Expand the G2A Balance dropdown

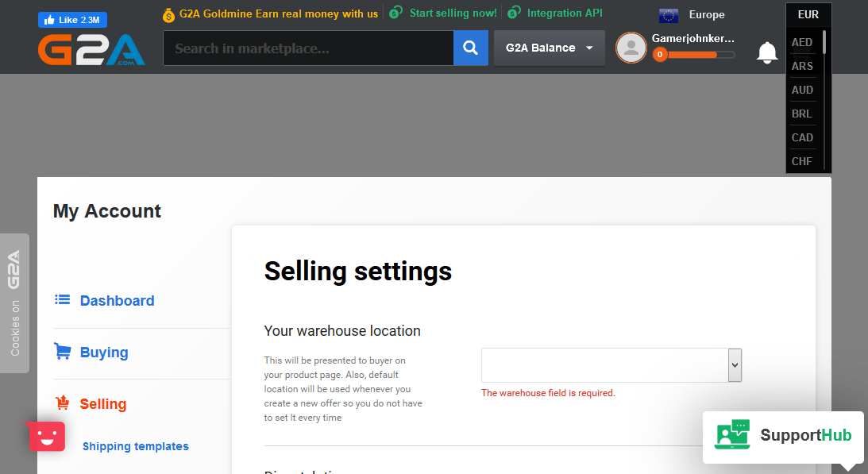coord(549,48)
